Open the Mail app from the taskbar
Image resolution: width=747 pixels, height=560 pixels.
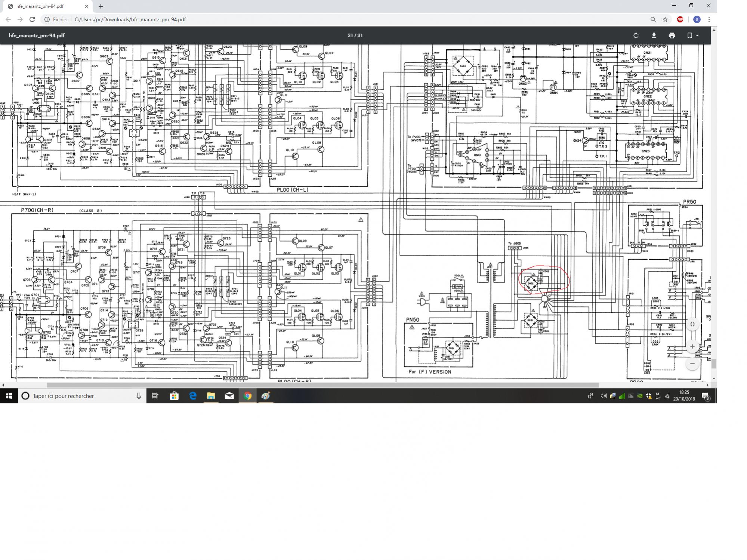tap(229, 396)
